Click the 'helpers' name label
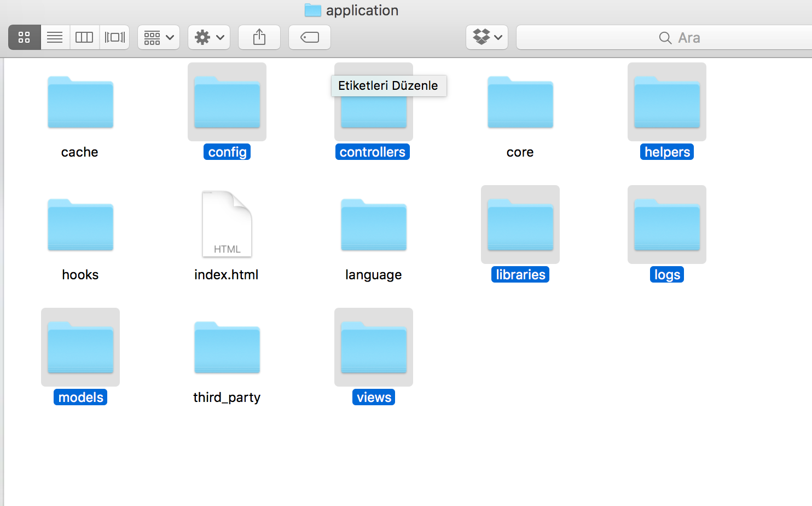The image size is (812, 506). point(667,152)
